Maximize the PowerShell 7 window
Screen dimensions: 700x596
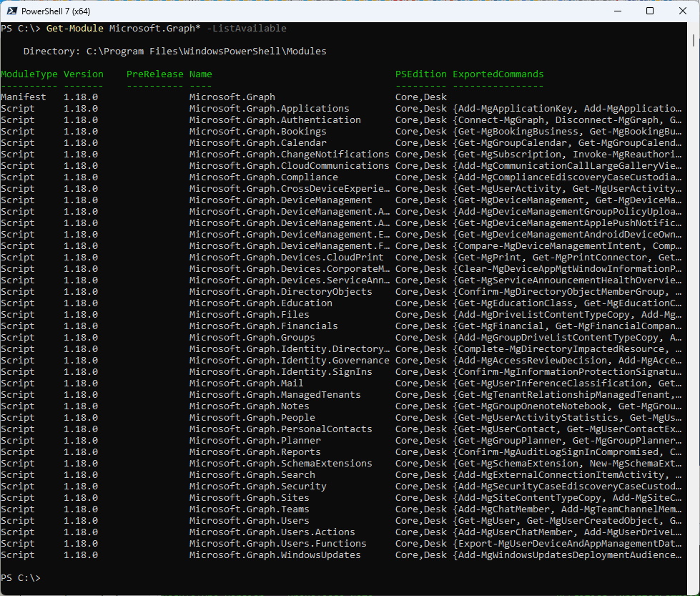tap(650, 11)
